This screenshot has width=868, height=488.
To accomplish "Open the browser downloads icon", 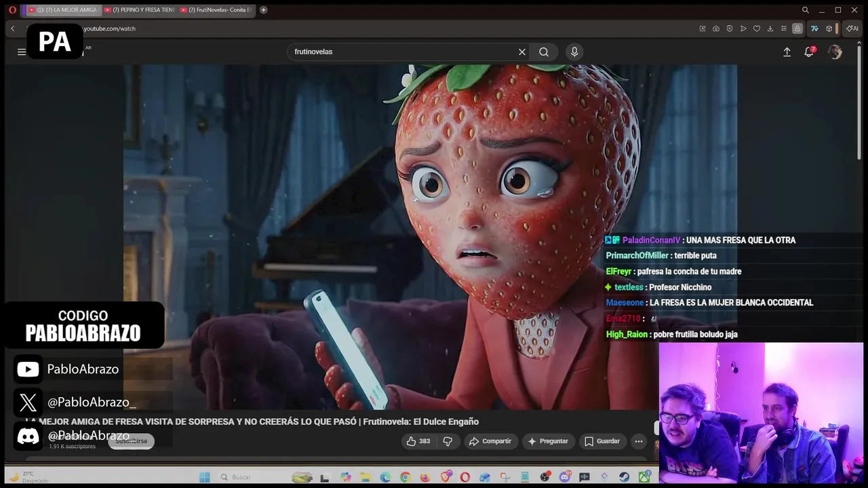I will tap(770, 28).
